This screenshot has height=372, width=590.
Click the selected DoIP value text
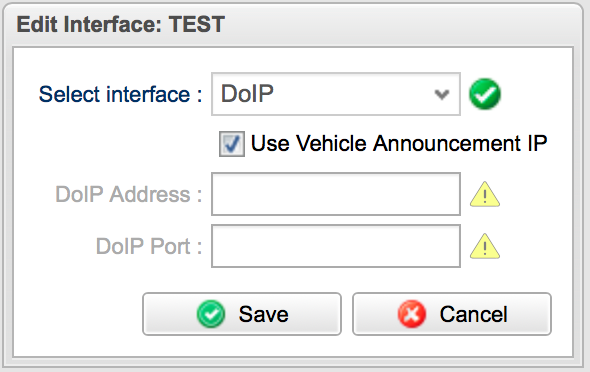click(247, 94)
